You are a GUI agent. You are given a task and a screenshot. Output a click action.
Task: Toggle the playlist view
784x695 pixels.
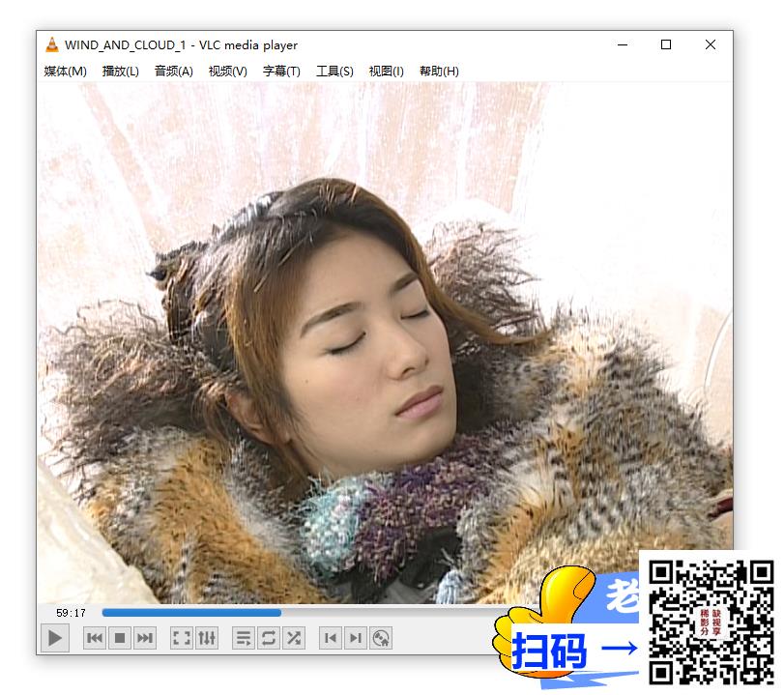pos(244,638)
